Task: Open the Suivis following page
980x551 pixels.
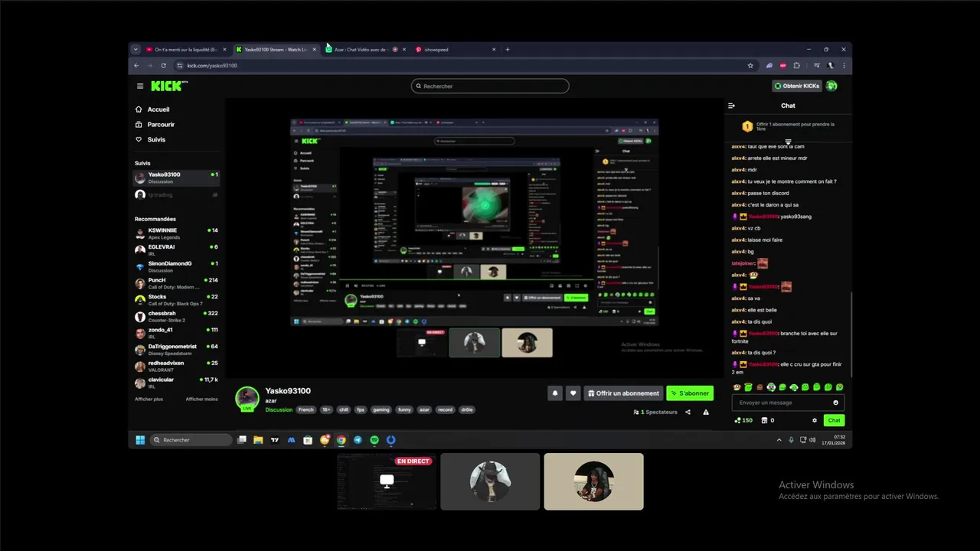Action: pyautogui.click(x=150, y=139)
